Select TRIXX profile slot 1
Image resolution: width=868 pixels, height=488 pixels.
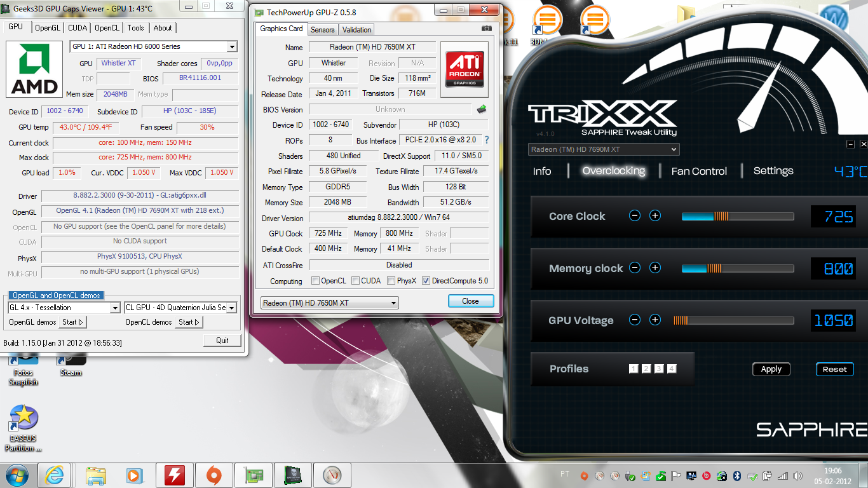pyautogui.click(x=634, y=369)
